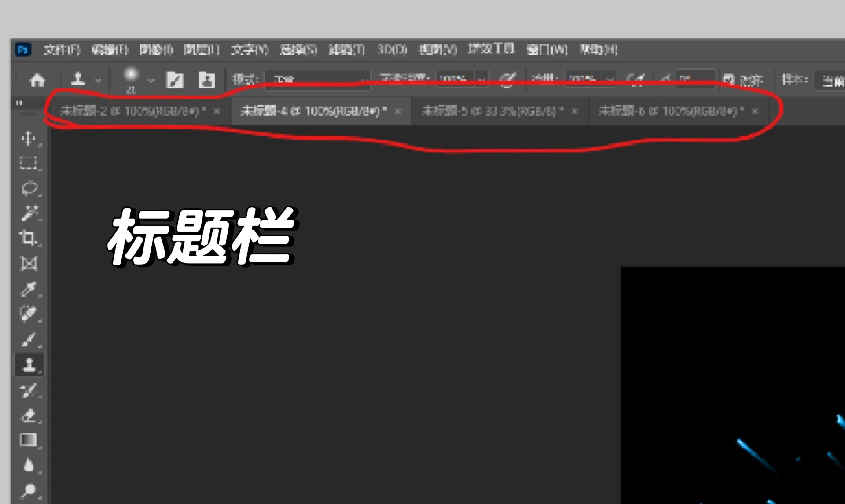Click the flow 100% value field
The image size is (845, 504).
(583, 80)
